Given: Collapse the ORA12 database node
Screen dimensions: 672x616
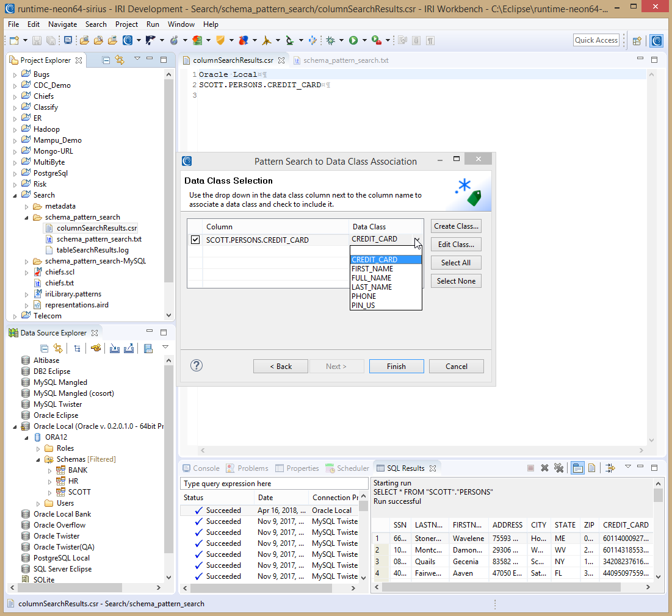Looking at the screenshot, I should pyautogui.click(x=27, y=437).
